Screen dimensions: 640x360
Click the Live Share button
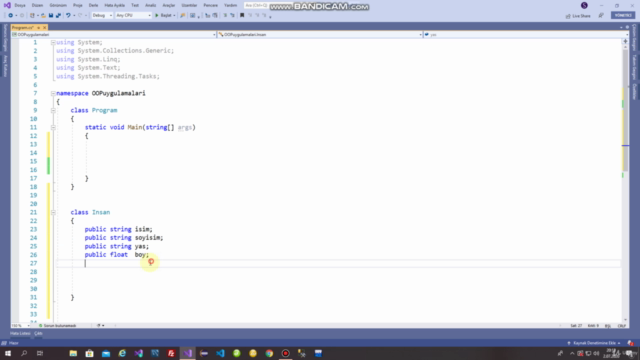(578, 16)
